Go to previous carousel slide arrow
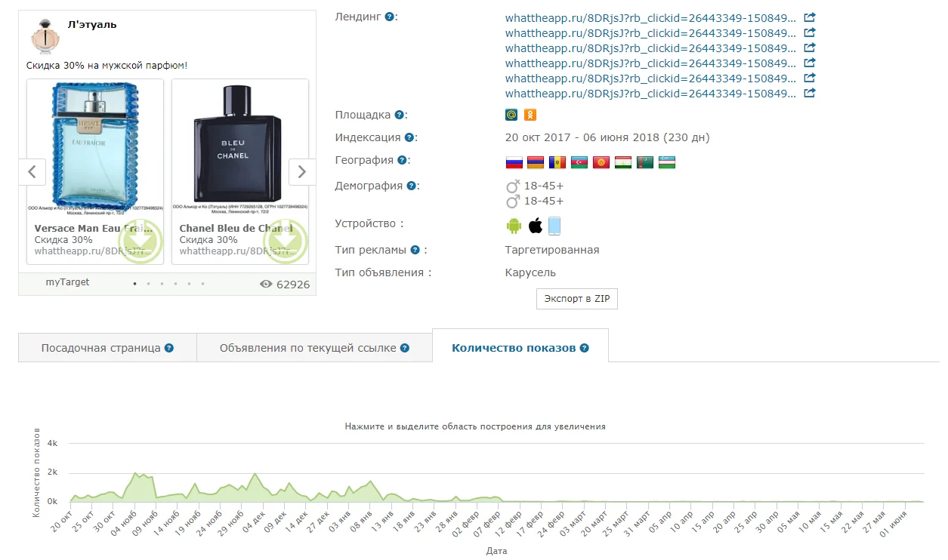The image size is (948, 560). 32,172
